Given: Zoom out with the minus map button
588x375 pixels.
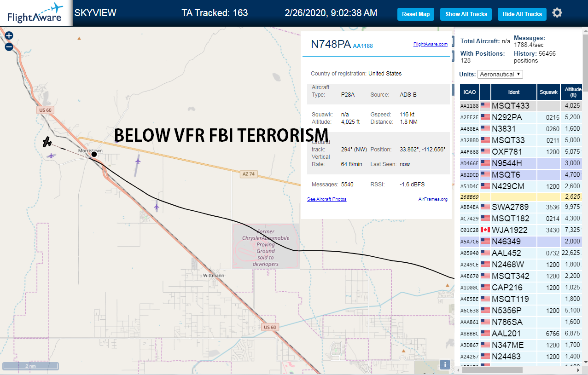Looking at the screenshot, I should (x=9, y=46).
